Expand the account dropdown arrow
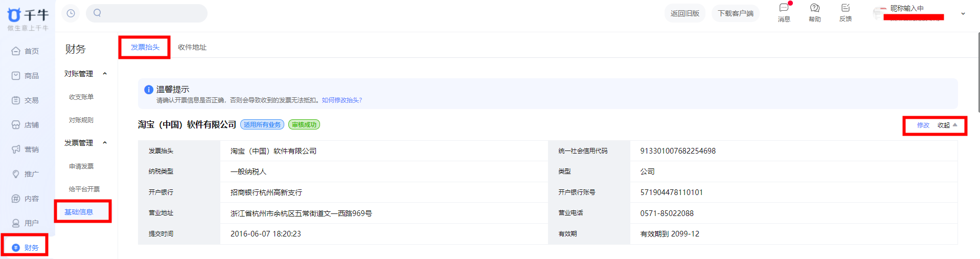 [x=963, y=14]
